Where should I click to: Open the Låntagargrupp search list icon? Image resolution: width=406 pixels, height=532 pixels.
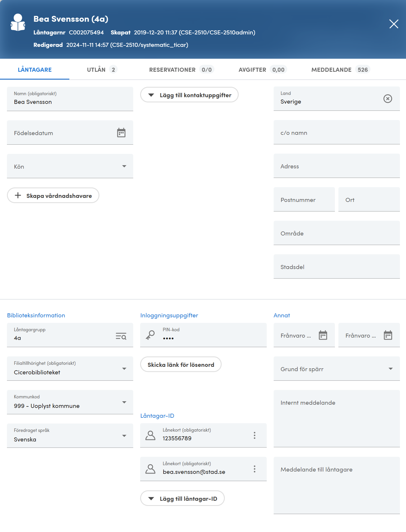click(121, 336)
